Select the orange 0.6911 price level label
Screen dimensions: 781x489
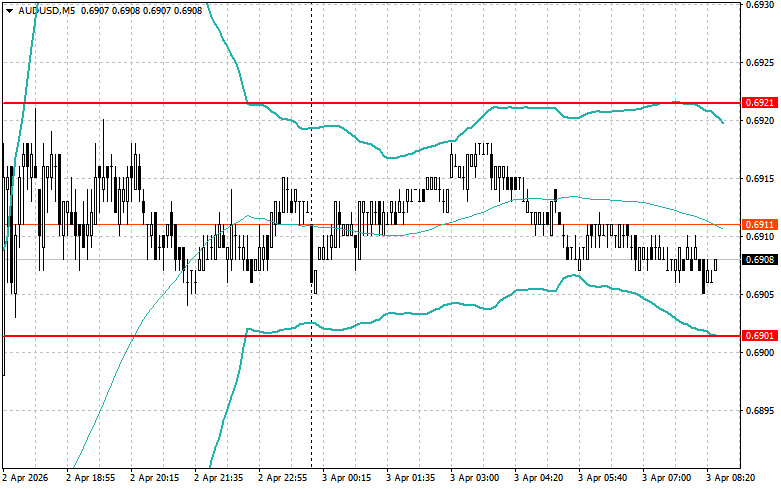760,225
